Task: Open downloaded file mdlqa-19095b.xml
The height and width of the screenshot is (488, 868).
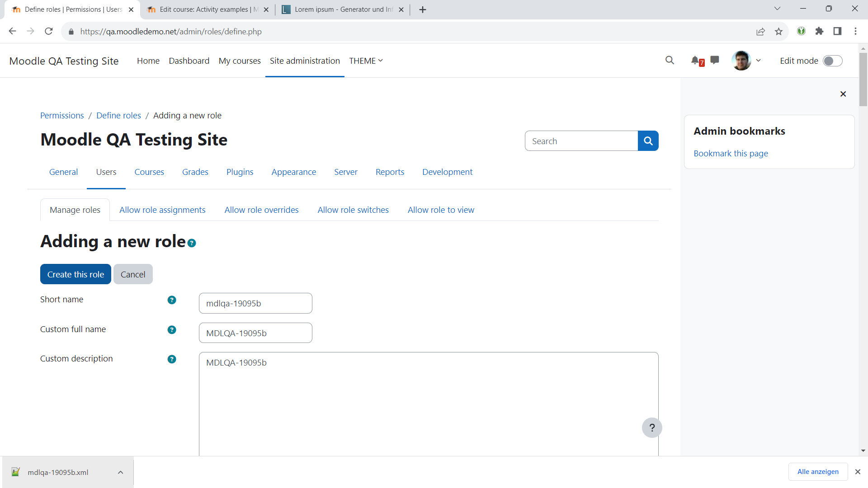Action: point(58,472)
